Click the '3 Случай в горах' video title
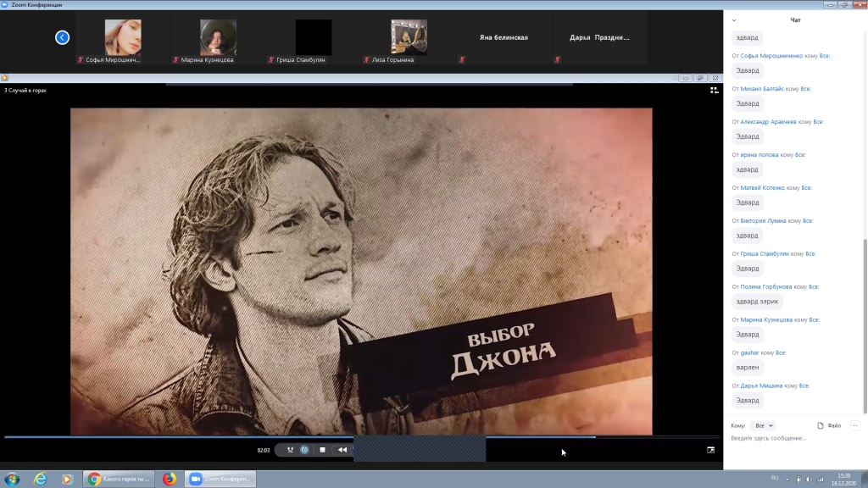 (x=25, y=90)
